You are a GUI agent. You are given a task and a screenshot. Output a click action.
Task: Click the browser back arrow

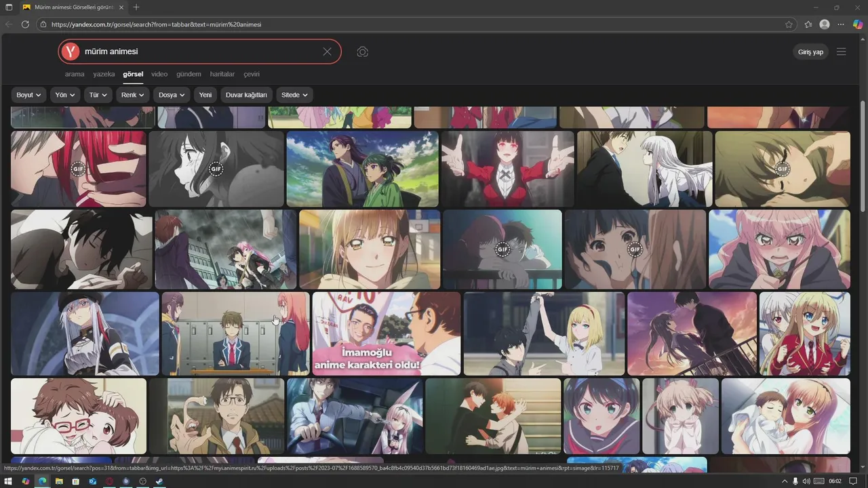coord(9,24)
